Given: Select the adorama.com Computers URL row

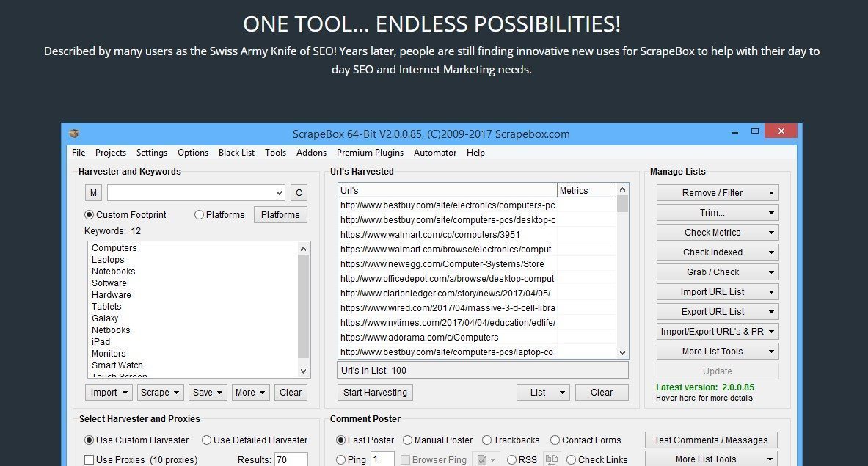Looking at the screenshot, I should 448,338.
